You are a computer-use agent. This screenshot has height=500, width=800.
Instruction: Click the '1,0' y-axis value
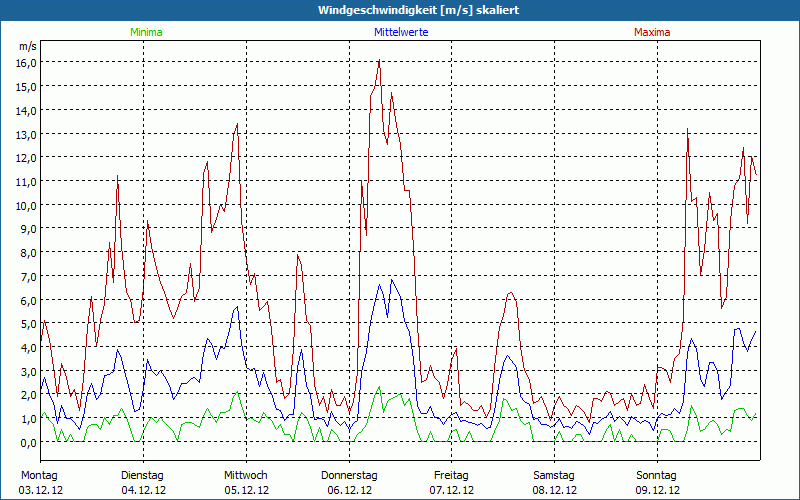click(30, 419)
